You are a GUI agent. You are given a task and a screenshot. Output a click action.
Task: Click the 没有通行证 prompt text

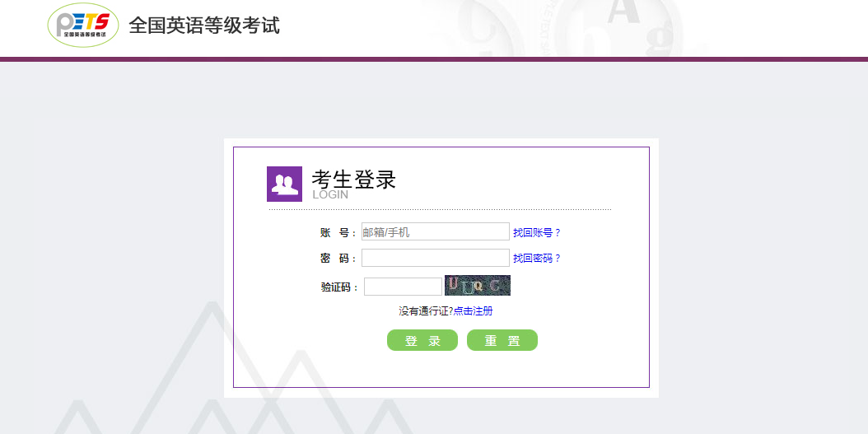[426, 311]
